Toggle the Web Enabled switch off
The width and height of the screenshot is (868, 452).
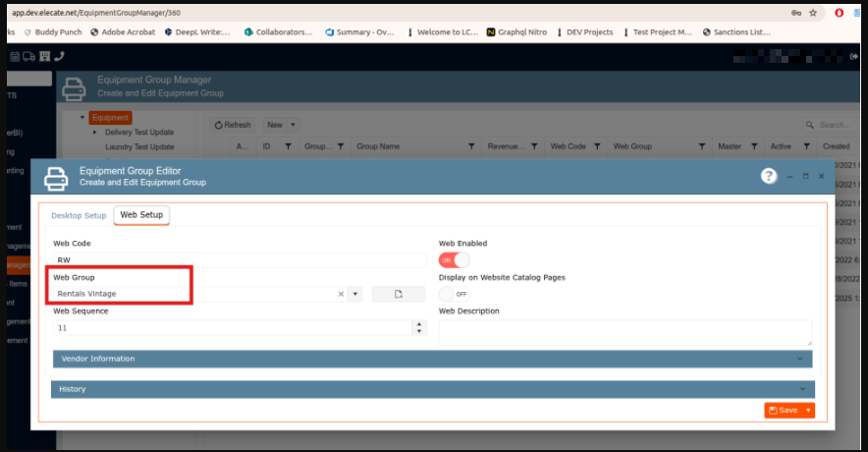[x=454, y=259]
